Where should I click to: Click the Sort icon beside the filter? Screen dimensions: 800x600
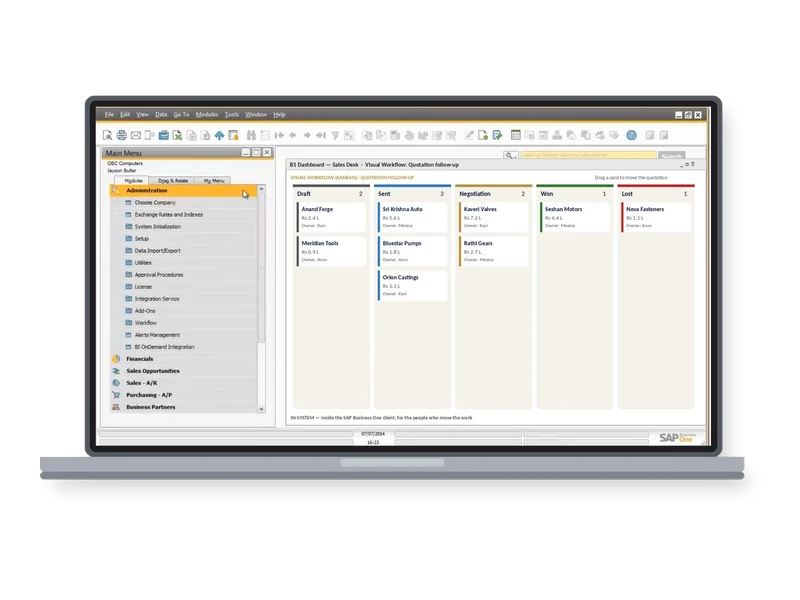[x=349, y=135]
